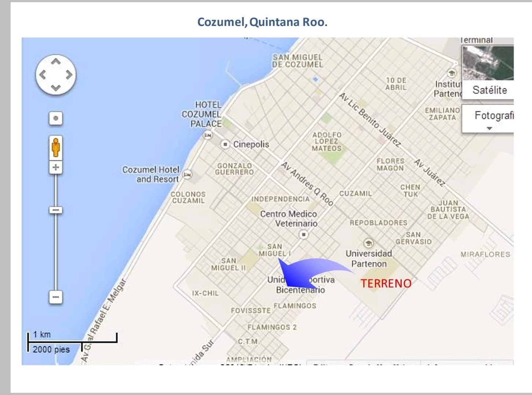Click the Universidad Partenon school icon
Screen dimensions: 532x395
pyautogui.click(x=368, y=243)
